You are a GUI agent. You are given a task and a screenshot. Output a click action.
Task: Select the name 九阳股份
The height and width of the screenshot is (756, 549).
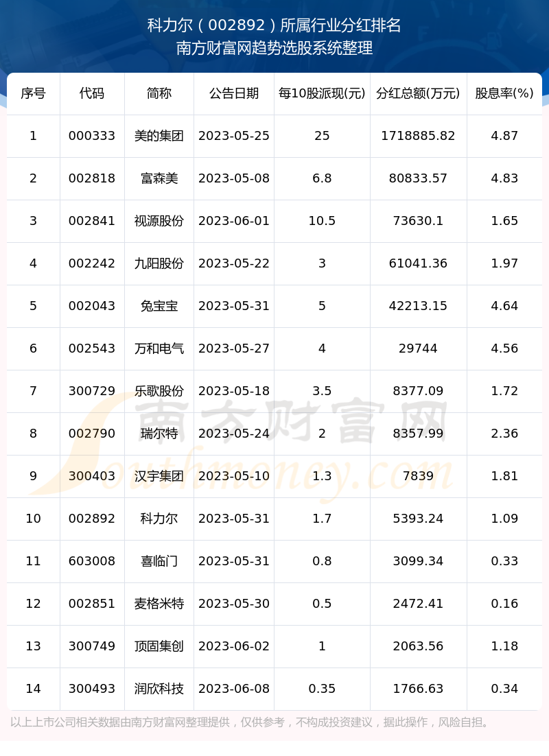coord(159,263)
